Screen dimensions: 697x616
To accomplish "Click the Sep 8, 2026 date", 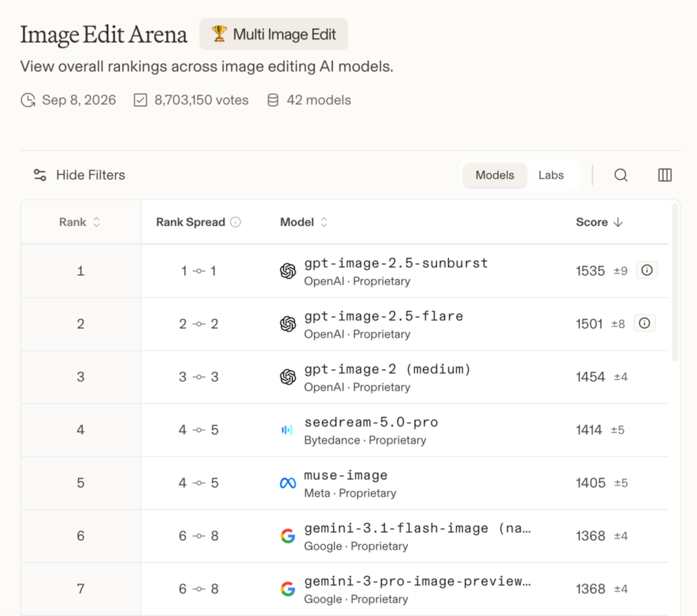I will pos(79,100).
